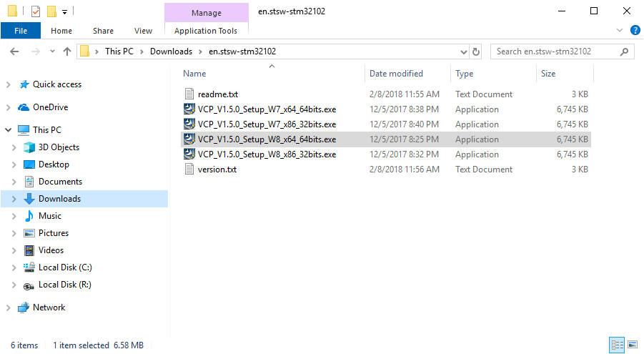Open Local Disk (R:) in sidebar
644x354 pixels.
click(64, 285)
